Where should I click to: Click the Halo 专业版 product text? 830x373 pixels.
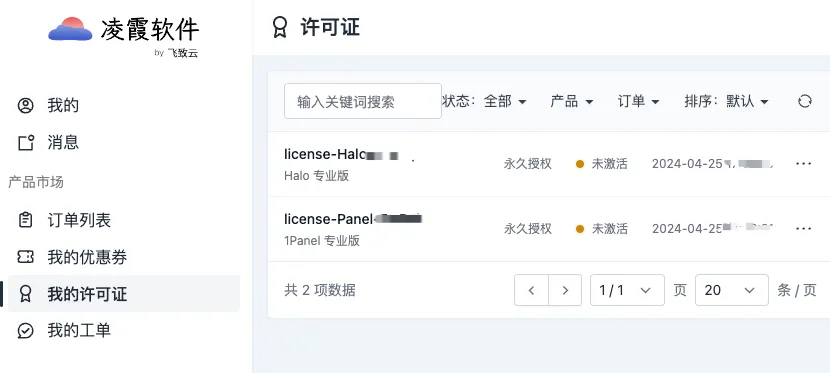[317, 176]
